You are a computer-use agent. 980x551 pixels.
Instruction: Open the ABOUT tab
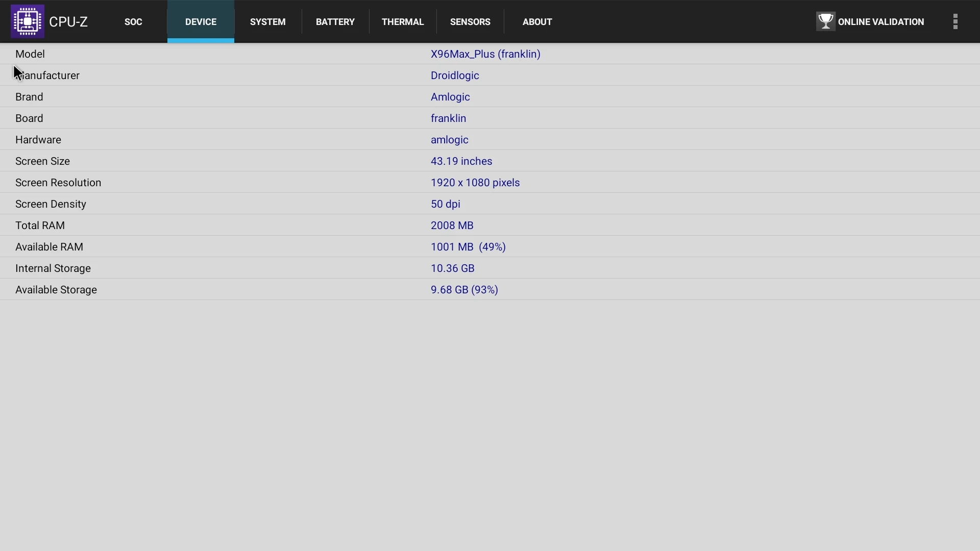[x=537, y=22]
